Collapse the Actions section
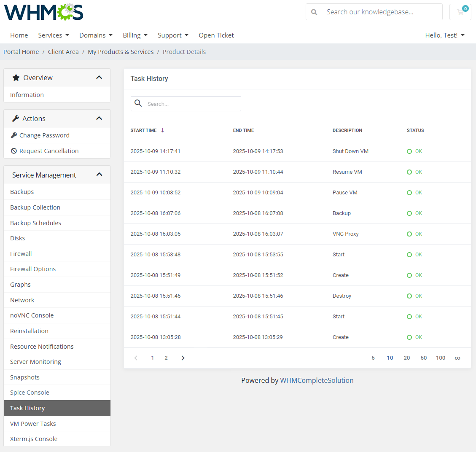Screen dimensions: 476x452 (x=99, y=118)
